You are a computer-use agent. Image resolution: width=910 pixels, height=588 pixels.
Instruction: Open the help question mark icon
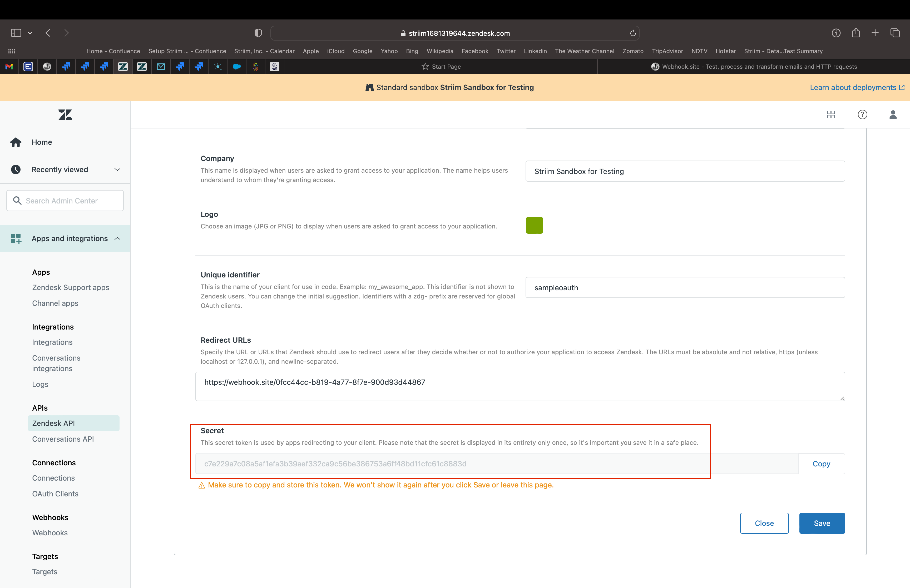862,114
